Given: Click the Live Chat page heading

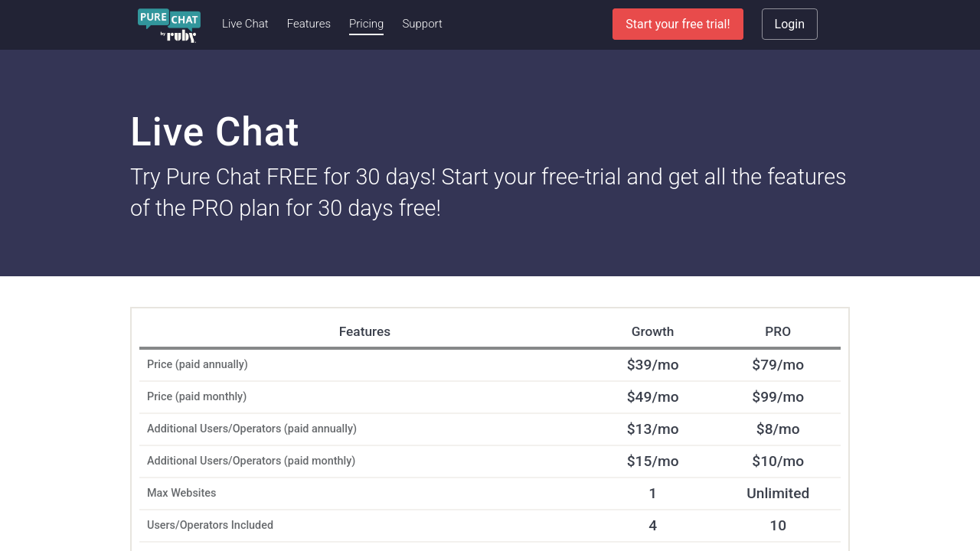Looking at the screenshot, I should coord(214,132).
